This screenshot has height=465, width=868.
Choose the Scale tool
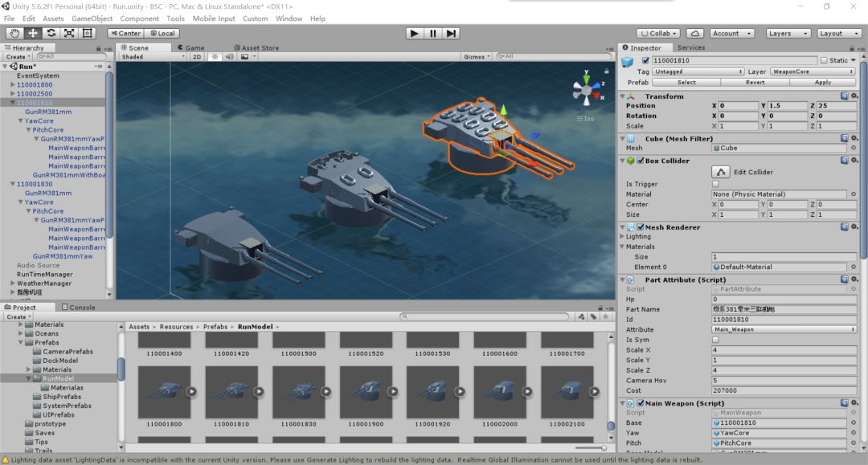[x=69, y=33]
